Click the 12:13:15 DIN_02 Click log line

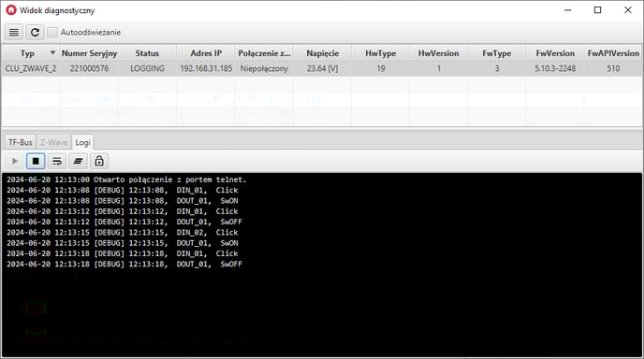click(123, 232)
